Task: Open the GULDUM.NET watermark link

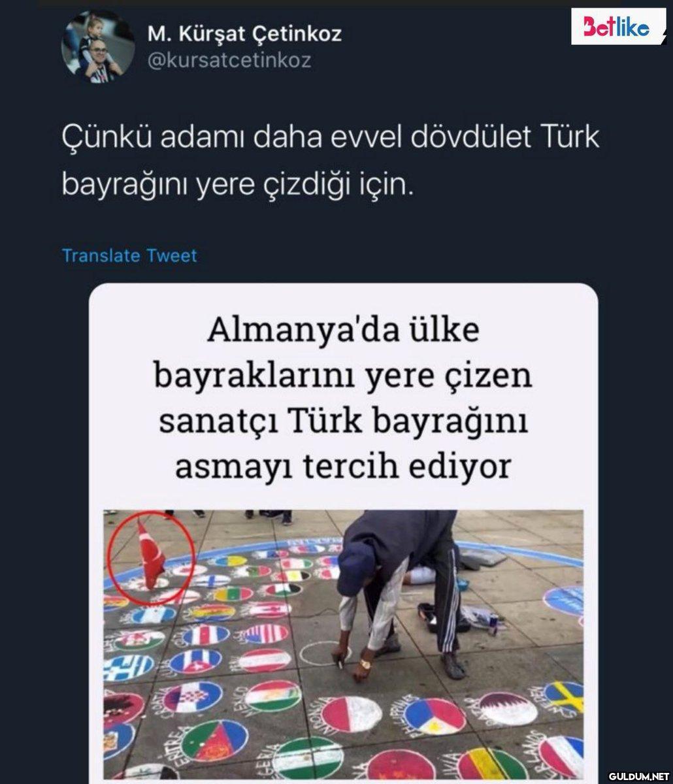Action: pos(637,776)
